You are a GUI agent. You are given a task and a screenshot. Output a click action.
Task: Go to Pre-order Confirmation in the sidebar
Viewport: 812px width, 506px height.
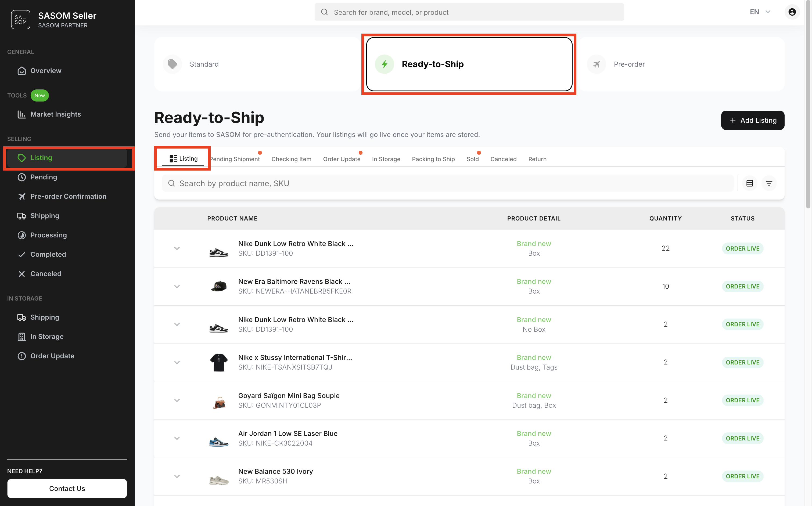[x=68, y=196]
